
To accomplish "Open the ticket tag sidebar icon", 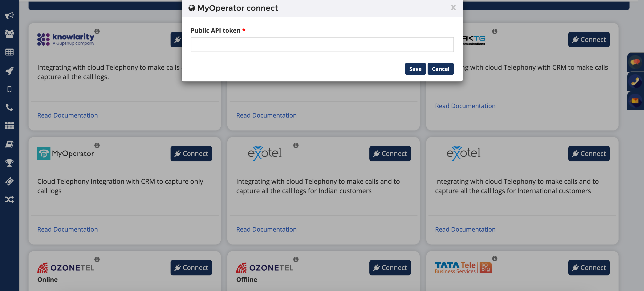I will [x=9, y=181].
